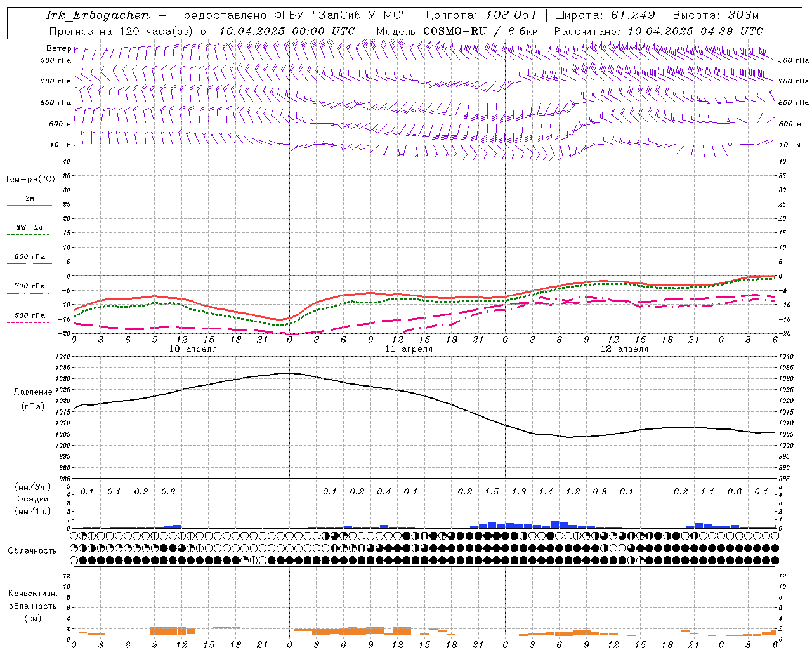Click the "850 гПа" temperature legend label
Screen dimensions: 812x650
click(30, 257)
